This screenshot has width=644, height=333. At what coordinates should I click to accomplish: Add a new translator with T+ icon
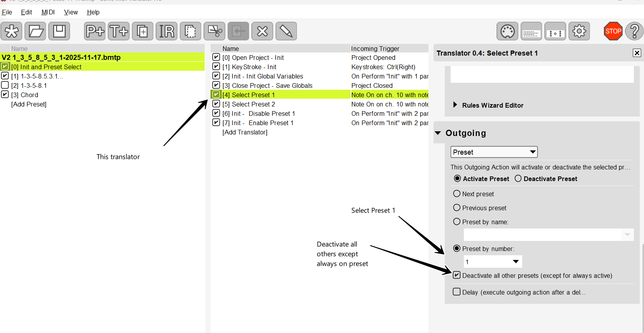tap(119, 31)
